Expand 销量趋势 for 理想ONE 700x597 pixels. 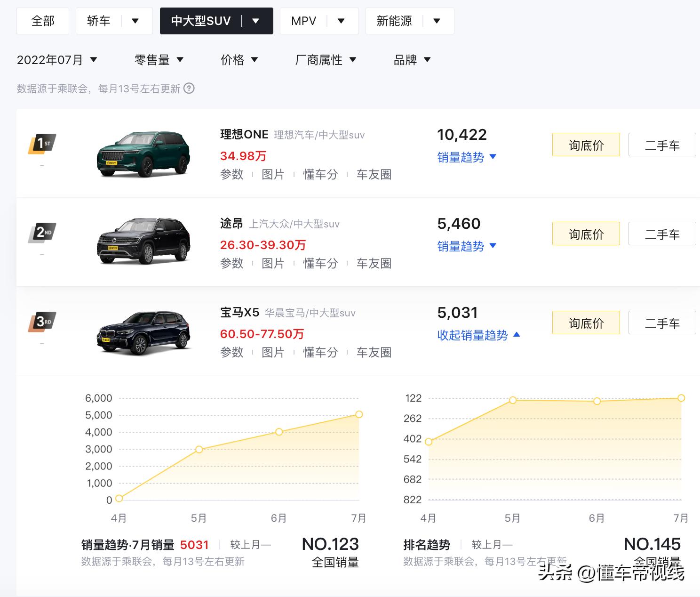(x=467, y=157)
